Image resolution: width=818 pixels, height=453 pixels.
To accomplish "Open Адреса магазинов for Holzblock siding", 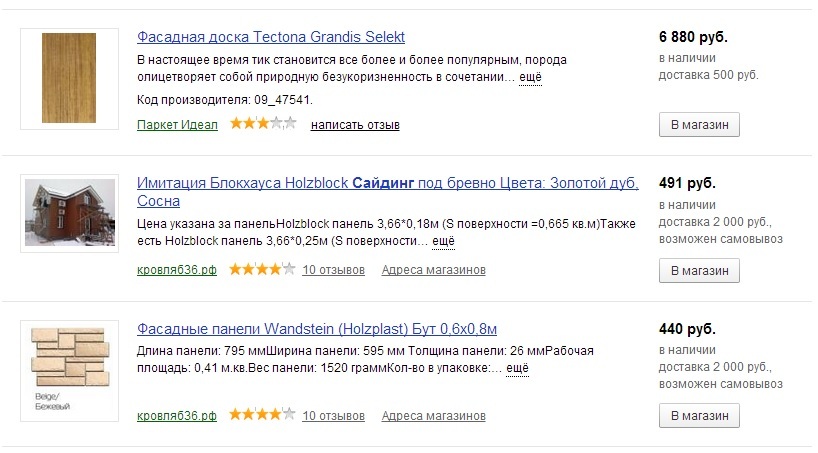I will (x=434, y=270).
